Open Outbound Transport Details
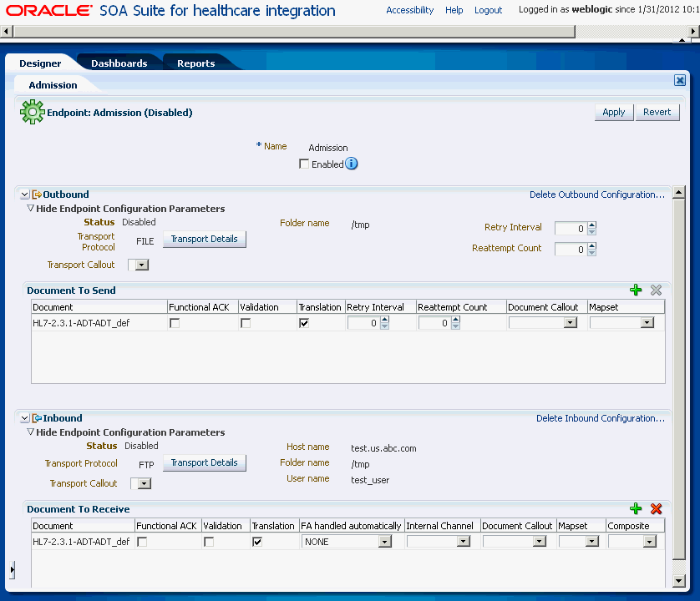The height and width of the screenshot is (601, 700). point(205,240)
